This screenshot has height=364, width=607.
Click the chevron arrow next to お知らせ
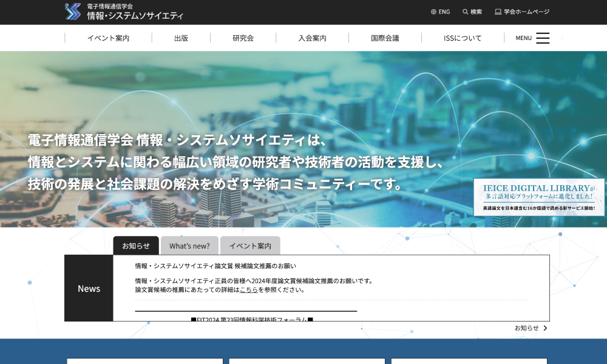click(x=545, y=328)
